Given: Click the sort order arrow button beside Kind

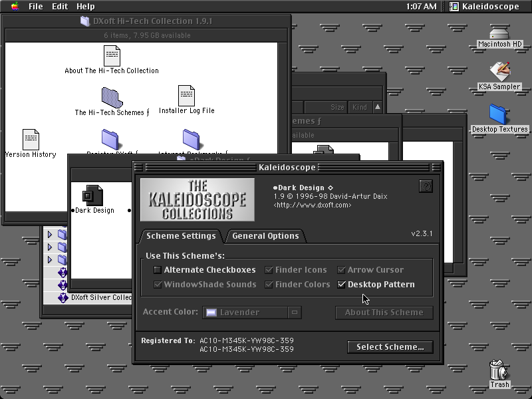Looking at the screenshot, I should tap(378, 107).
